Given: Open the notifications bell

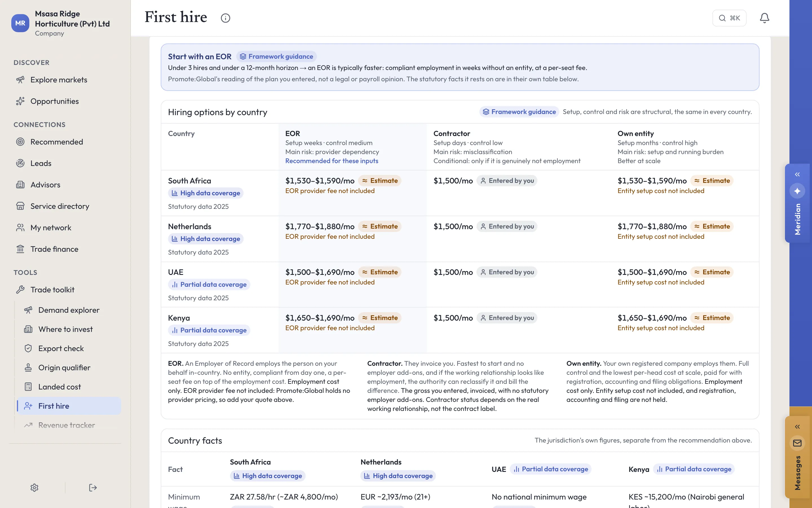Looking at the screenshot, I should tap(764, 18).
